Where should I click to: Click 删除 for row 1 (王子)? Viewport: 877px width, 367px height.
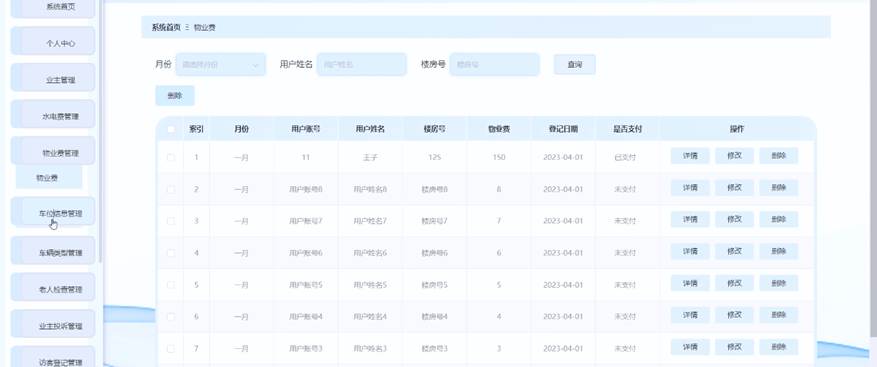point(779,156)
